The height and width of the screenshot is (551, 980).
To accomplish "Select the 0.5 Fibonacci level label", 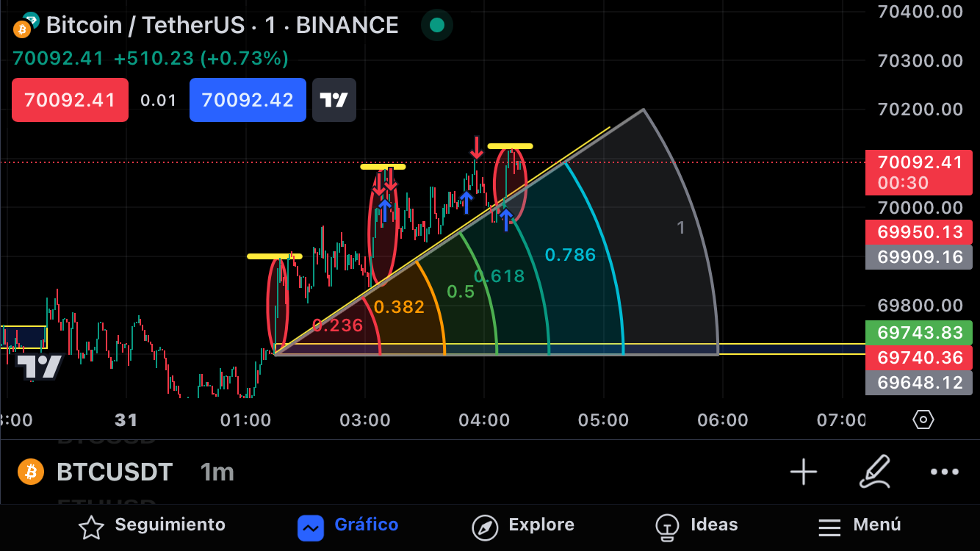I will pos(461,292).
